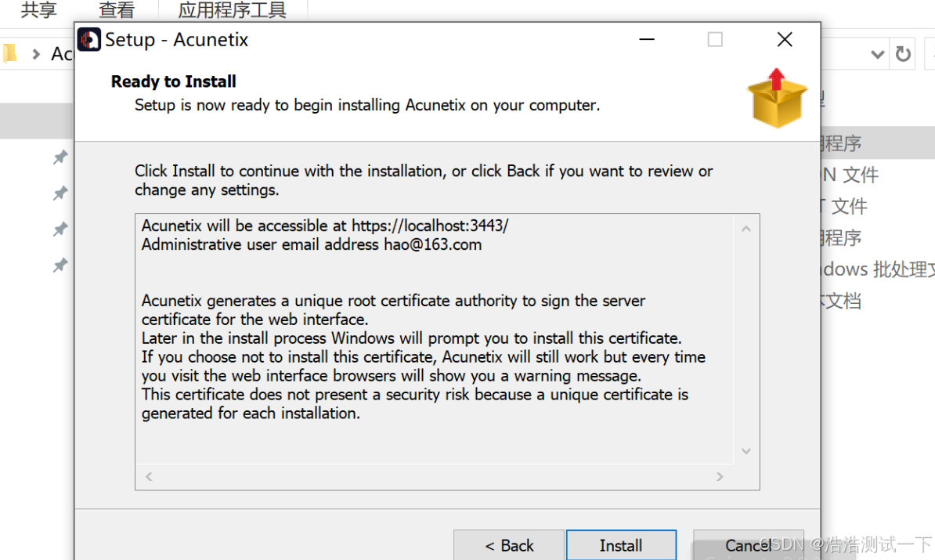Click the up arrow of the summary scrollbar
935x560 pixels.
coord(746,229)
